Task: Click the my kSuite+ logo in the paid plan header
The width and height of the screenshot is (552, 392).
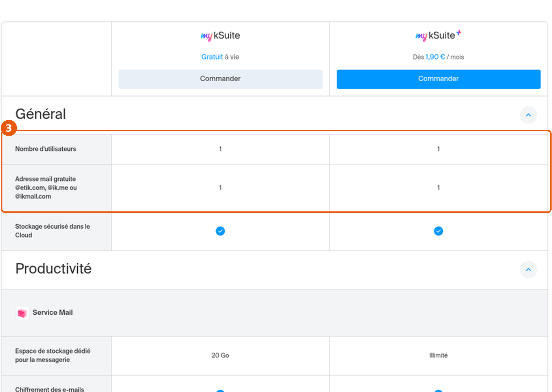Action: 438,35
